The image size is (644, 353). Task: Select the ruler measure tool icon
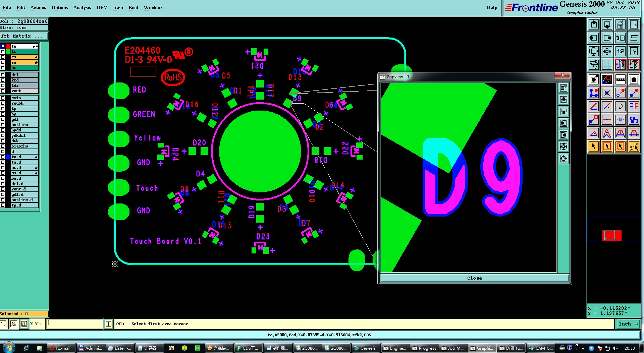pos(621,80)
